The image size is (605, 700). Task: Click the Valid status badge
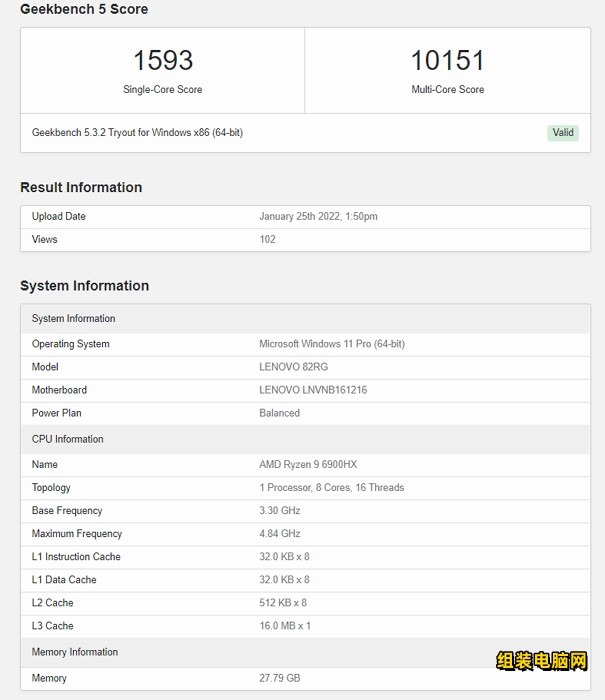pyautogui.click(x=563, y=133)
